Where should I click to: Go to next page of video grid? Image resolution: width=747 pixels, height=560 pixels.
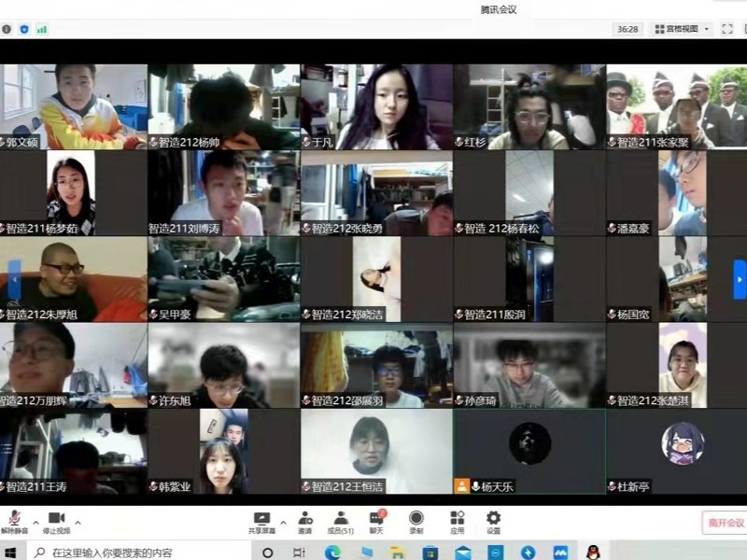(740, 279)
